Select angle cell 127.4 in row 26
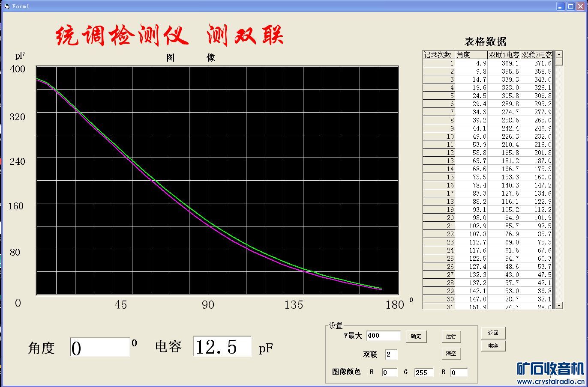 [x=471, y=267]
